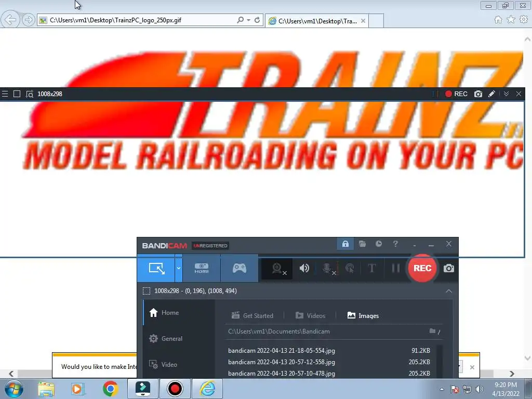Switch to Images tab

tap(363, 315)
